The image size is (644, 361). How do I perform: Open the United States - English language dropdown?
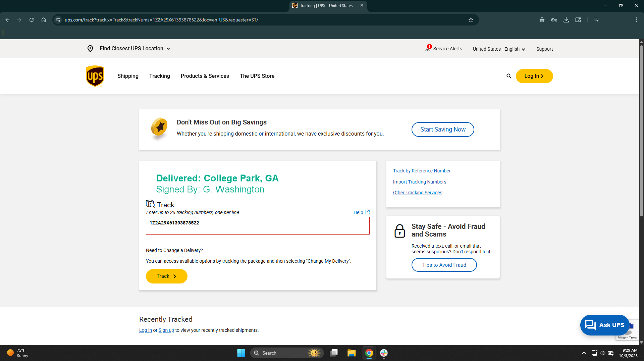[x=499, y=49]
